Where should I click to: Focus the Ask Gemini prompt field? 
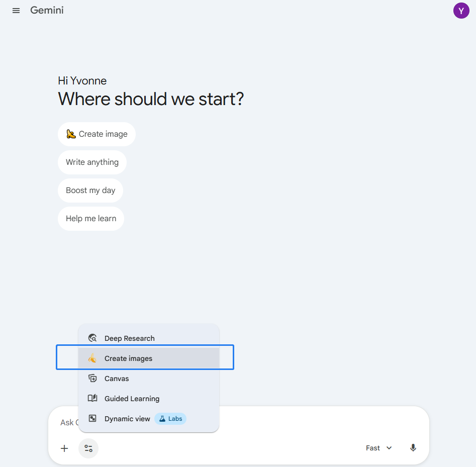coord(302,422)
